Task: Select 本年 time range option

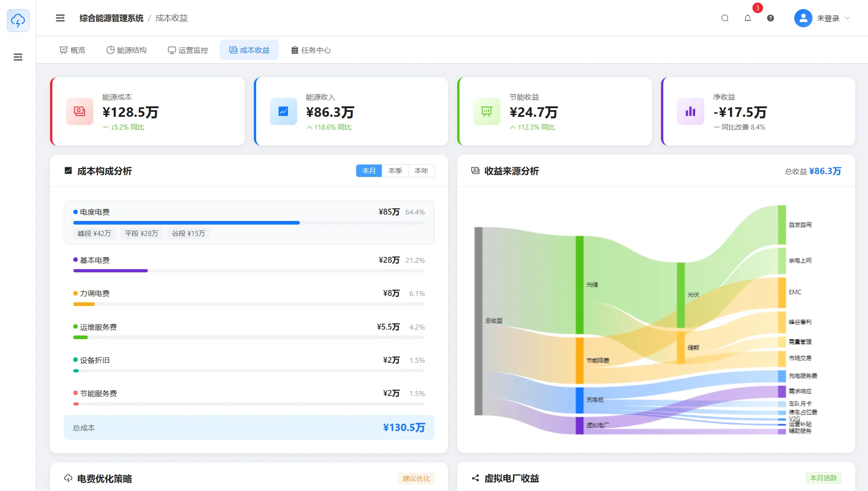Action: (x=422, y=170)
